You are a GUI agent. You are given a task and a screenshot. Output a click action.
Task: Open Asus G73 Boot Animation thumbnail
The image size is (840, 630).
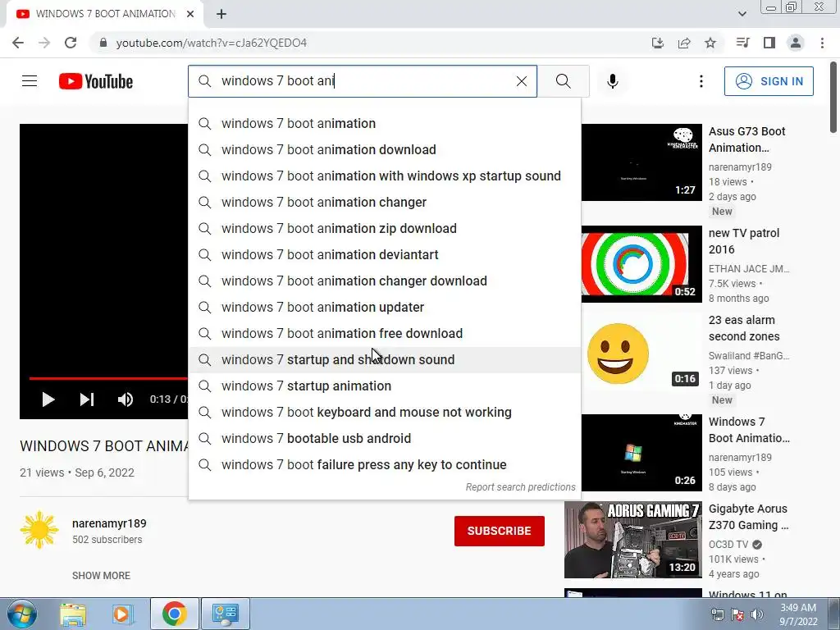click(x=641, y=162)
